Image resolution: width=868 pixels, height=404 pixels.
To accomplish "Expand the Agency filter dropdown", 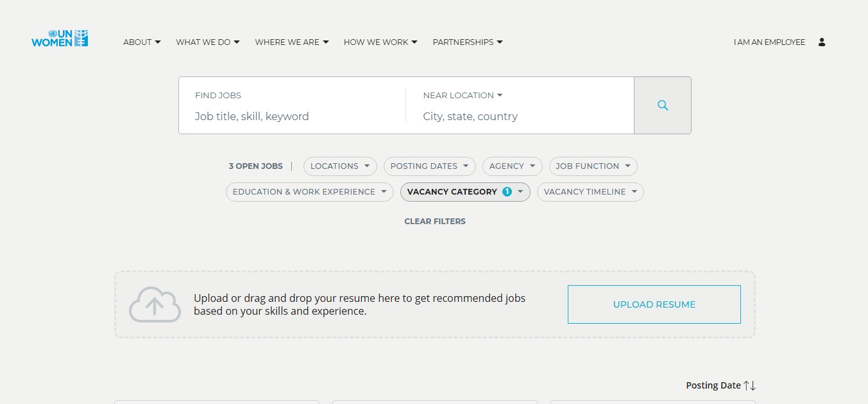I will [x=512, y=166].
